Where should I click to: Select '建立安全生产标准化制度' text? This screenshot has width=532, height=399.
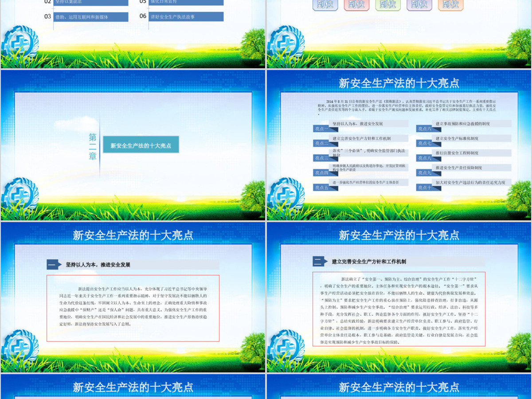tap(457, 138)
